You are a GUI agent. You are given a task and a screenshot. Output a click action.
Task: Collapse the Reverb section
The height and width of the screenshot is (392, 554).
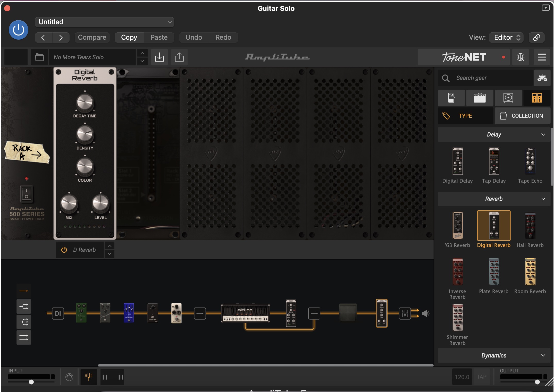pyautogui.click(x=494, y=199)
